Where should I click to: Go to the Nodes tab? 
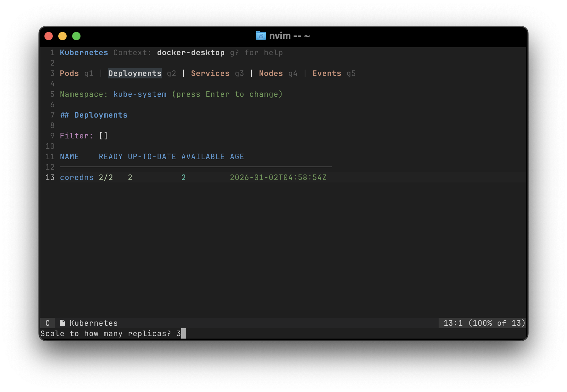271,74
